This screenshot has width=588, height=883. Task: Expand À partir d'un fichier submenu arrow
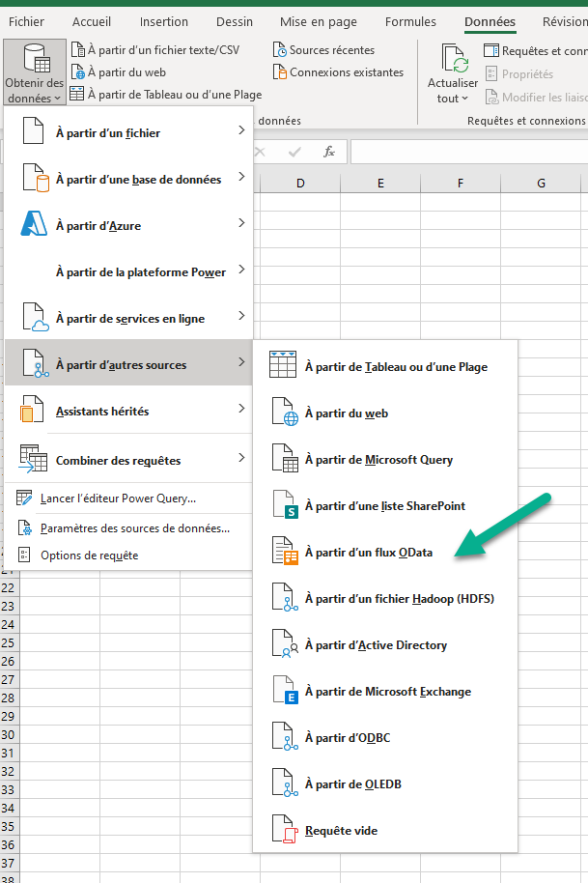click(x=241, y=130)
